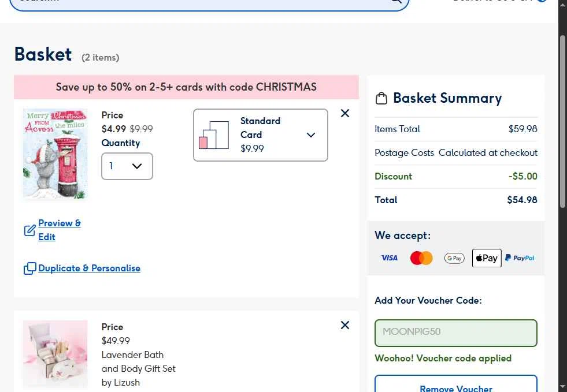Open the Lavender gift set thumbnail
The width and height of the screenshot is (567, 392).
pos(55,354)
